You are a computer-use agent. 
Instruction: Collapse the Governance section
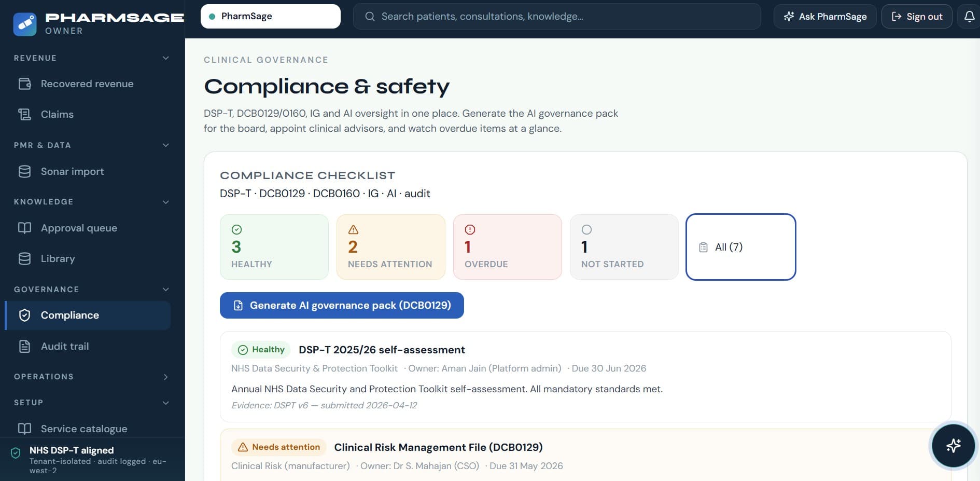[x=166, y=289]
